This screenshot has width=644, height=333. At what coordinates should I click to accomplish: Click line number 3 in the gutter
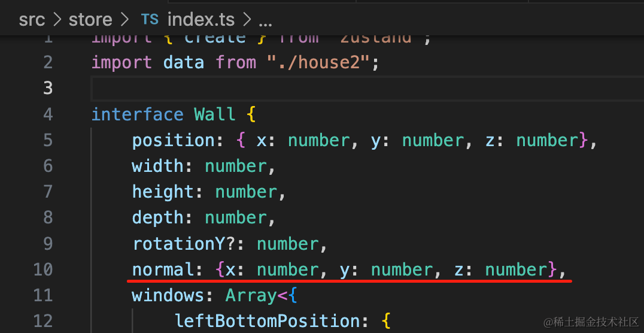click(x=48, y=89)
